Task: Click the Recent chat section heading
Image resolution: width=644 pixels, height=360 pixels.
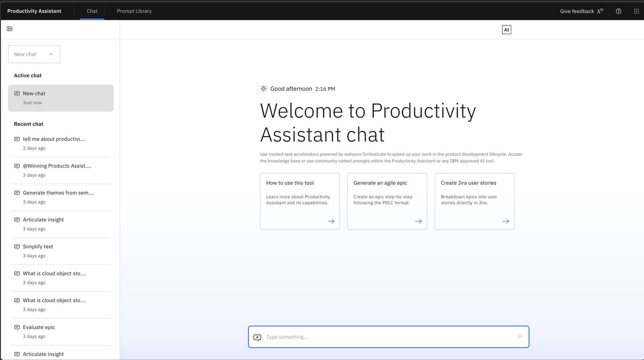Action: point(29,124)
